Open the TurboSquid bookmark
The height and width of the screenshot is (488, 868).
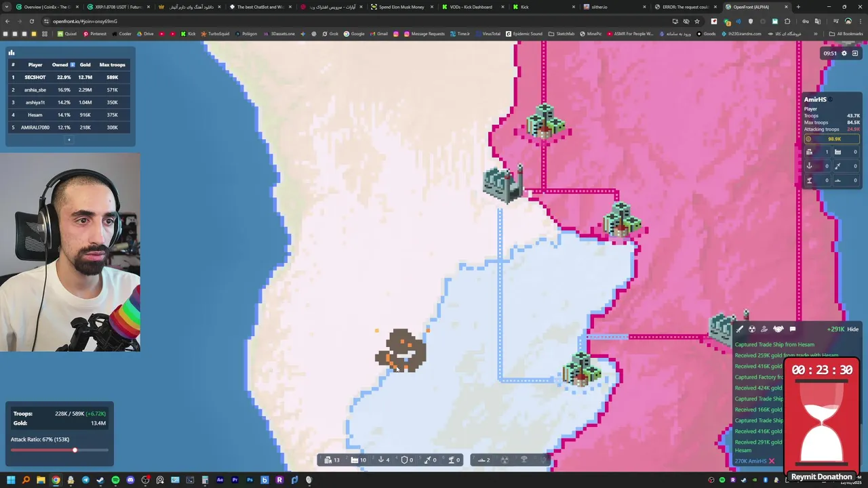tap(215, 34)
